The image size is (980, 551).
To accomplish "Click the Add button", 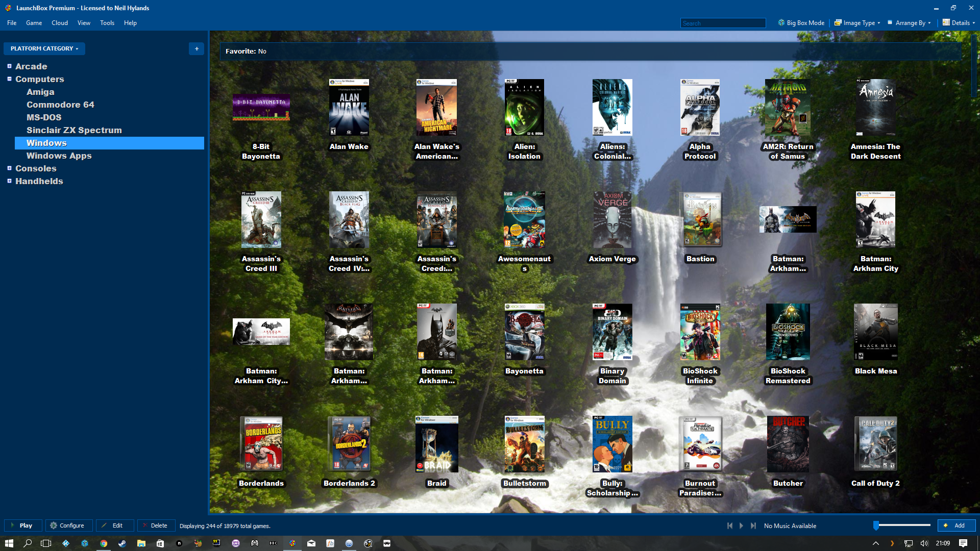I will (x=956, y=525).
